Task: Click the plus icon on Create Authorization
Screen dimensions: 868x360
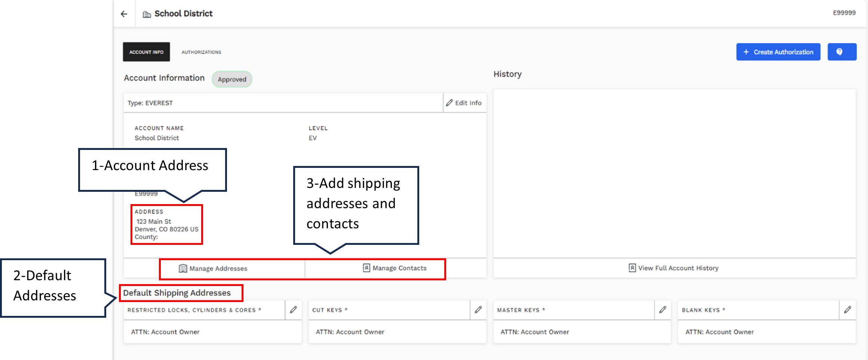Action: 747,52
